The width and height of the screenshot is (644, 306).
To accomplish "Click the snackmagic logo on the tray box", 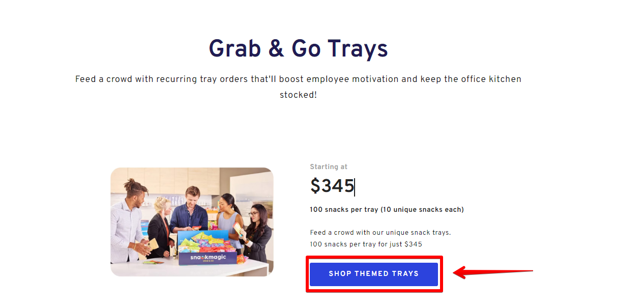I will (x=208, y=258).
